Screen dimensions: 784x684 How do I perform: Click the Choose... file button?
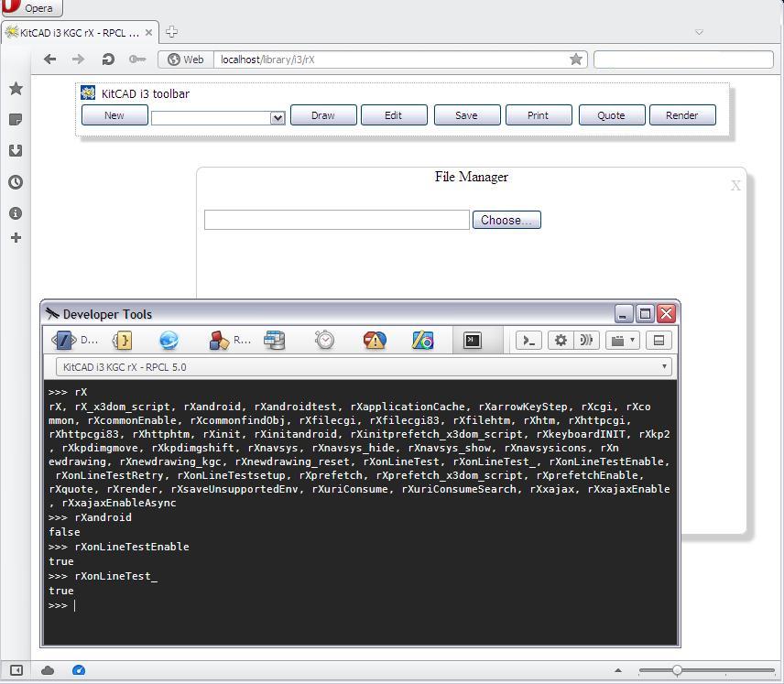tap(506, 220)
